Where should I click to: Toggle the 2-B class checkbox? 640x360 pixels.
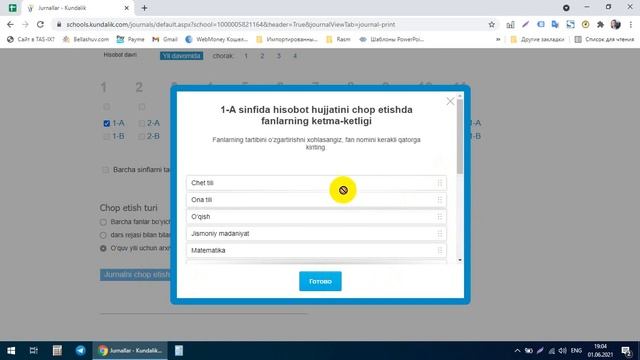142,136
